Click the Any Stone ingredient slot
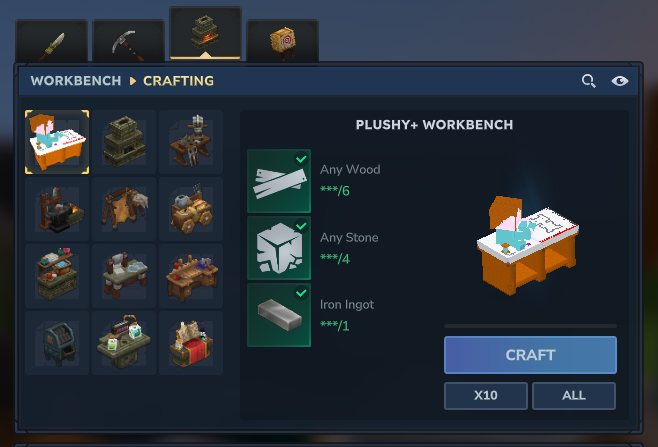658x447 pixels. (x=279, y=248)
